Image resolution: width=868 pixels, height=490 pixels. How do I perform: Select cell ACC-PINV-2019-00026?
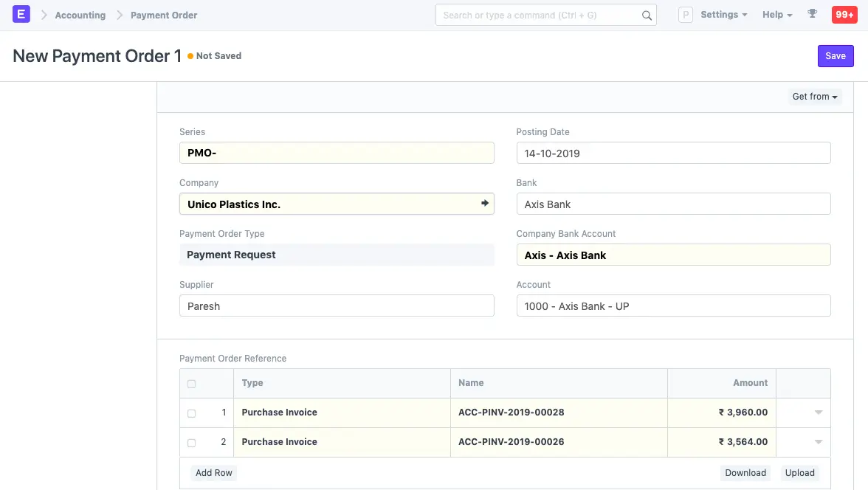(x=559, y=442)
